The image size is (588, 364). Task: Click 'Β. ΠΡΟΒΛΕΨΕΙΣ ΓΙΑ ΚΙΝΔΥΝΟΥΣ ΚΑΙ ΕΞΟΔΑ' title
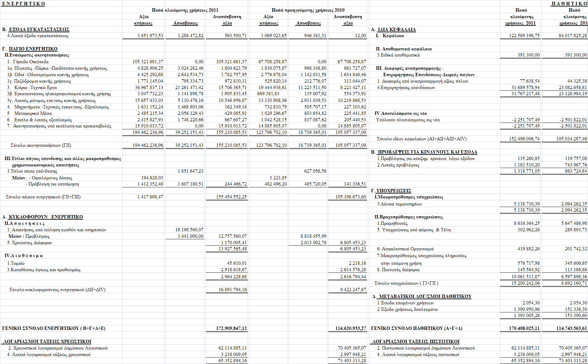tap(424, 152)
